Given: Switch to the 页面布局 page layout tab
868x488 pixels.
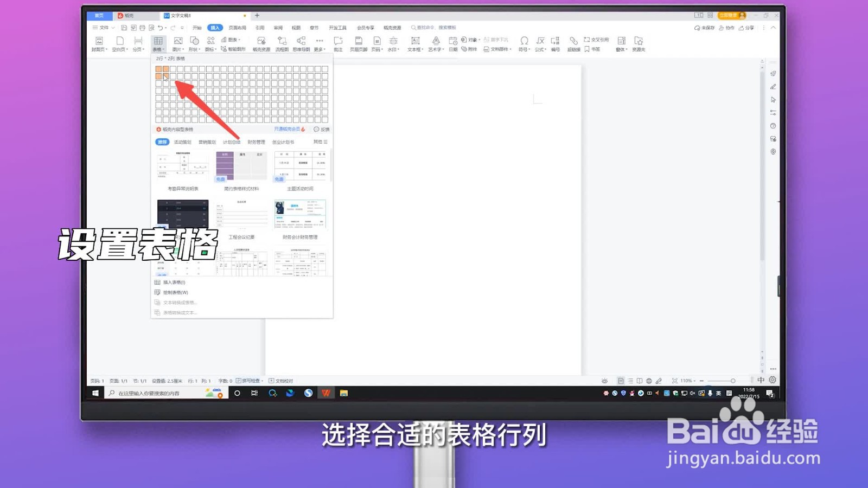Looking at the screenshot, I should [x=238, y=28].
